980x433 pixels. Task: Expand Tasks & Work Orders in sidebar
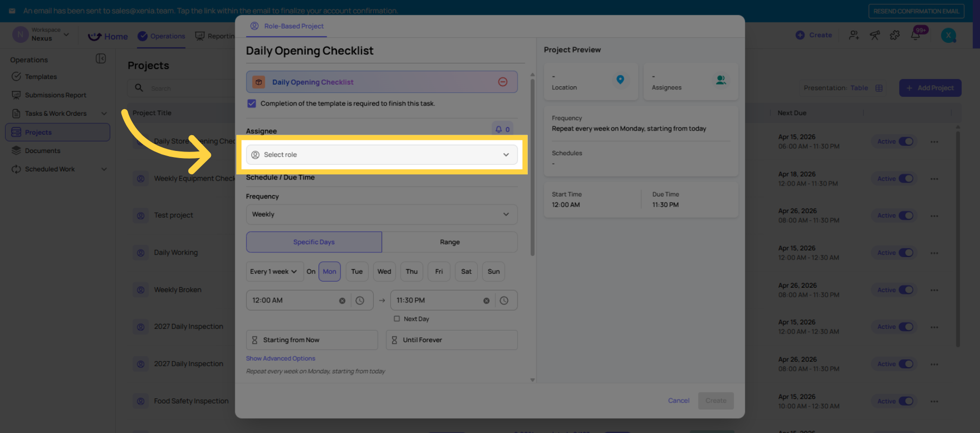click(104, 113)
